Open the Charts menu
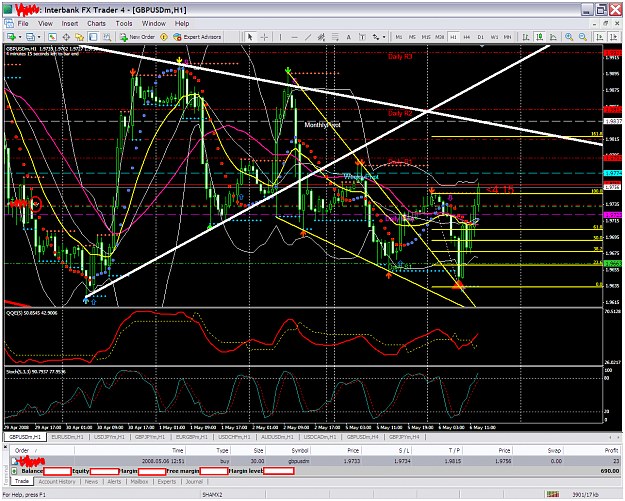The width and height of the screenshot is (625, 501). pos(96,24)
